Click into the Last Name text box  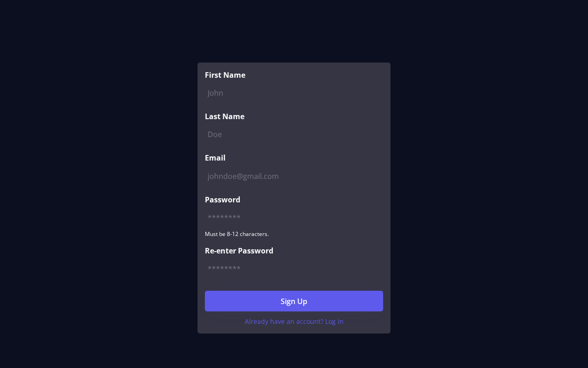coord(294,134)
